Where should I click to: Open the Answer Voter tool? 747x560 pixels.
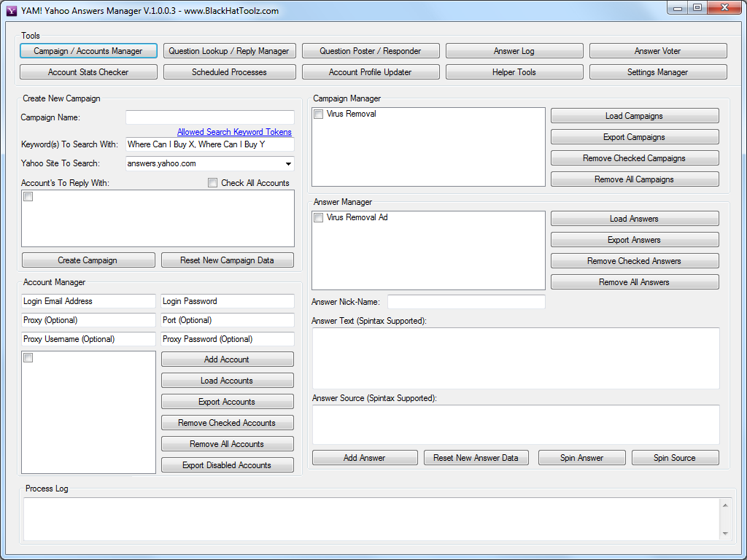(x=657, y=51)
